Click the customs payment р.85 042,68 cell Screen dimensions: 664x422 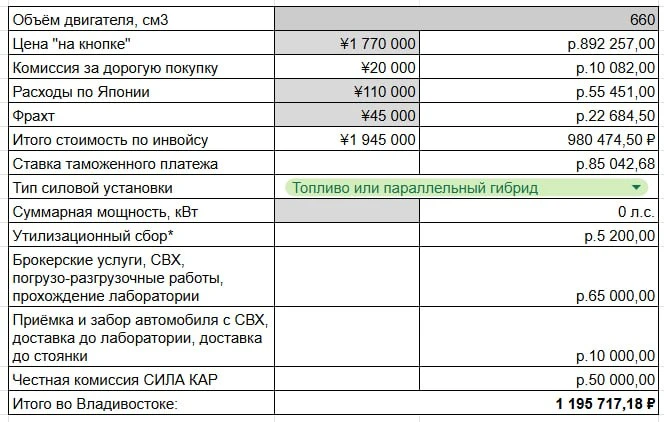[539, 163]
